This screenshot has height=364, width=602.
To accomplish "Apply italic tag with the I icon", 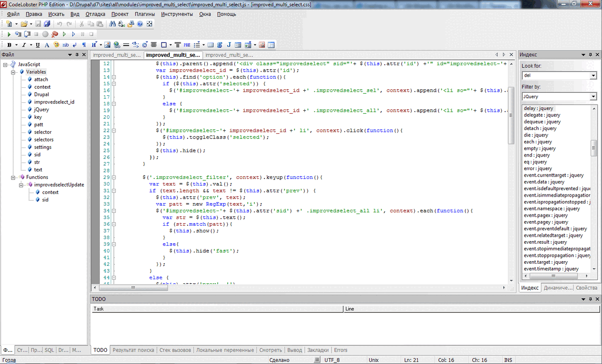I will click(24, 45).
